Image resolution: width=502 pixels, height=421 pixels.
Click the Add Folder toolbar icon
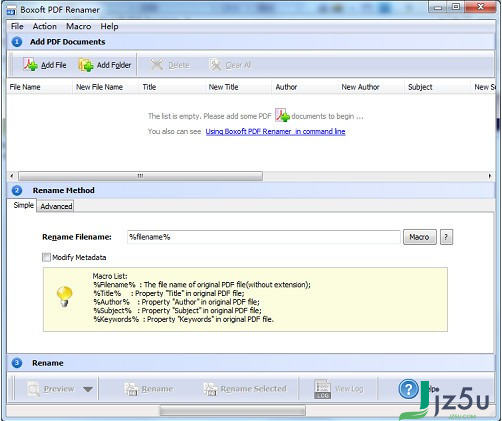coord(86,65)
